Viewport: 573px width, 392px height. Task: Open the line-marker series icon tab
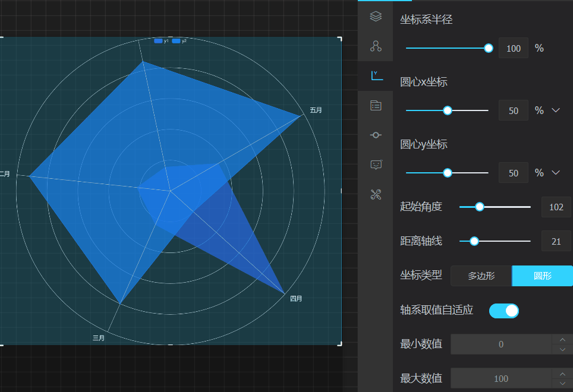[376, 135]
